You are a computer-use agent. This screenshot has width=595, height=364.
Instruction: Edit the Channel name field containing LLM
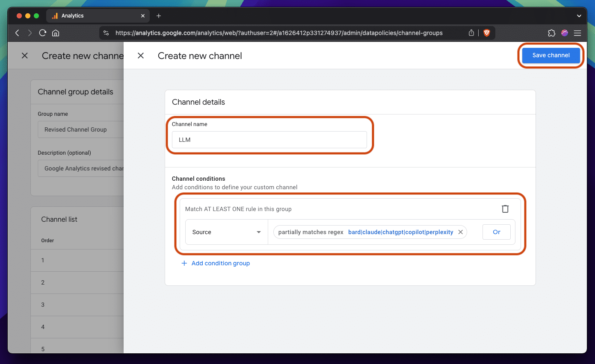coord(269,140)
